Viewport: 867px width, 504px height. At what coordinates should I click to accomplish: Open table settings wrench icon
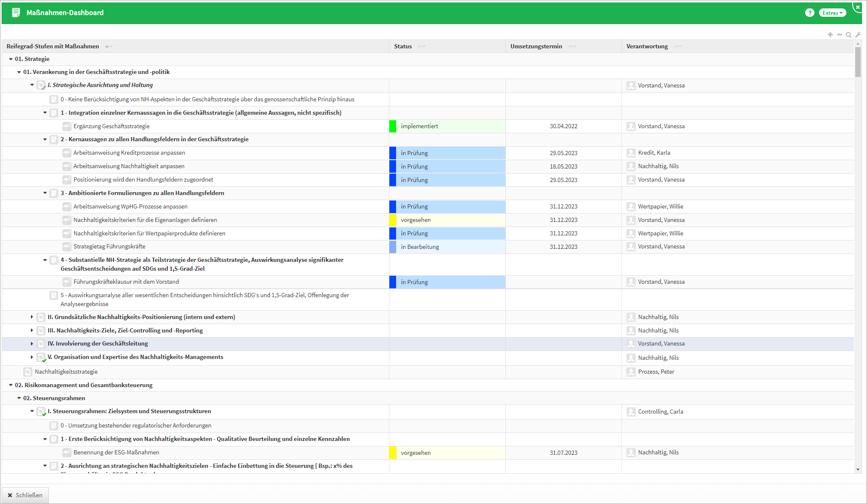858,35
